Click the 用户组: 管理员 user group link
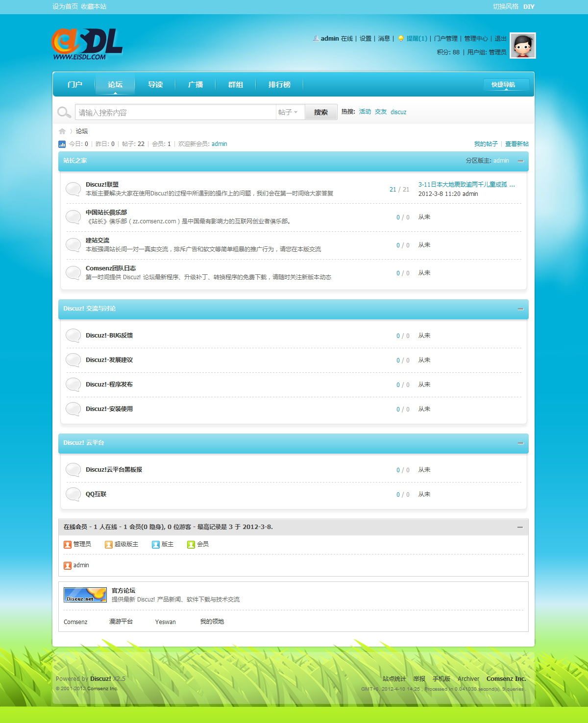Image resolution: width=588 pixels, height=723 pixels. click(x=487, y=52)
